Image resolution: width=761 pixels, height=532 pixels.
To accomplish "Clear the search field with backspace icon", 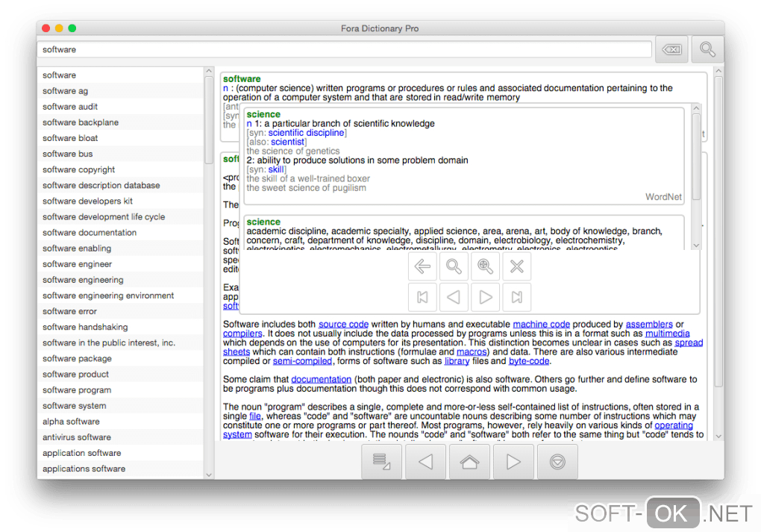I will coord(671,49).
